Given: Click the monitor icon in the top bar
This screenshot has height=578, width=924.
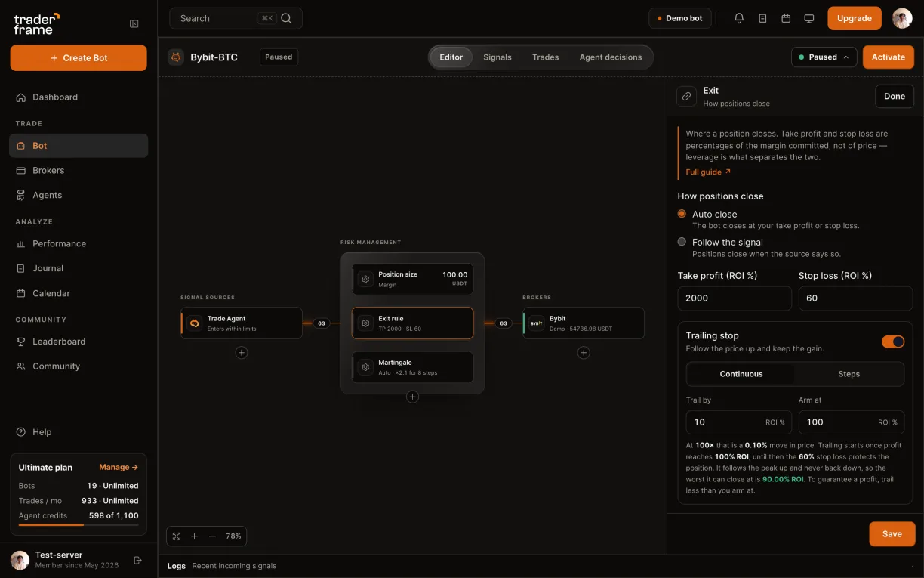Looking at the screenshot, I should click(x=809, y=18).
